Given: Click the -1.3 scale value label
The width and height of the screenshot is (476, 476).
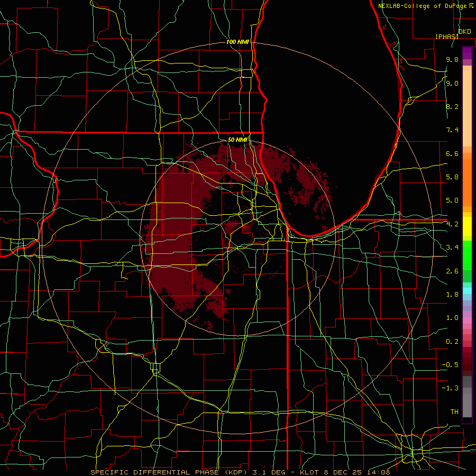Looking at the screenshot, I should click(x=450, y=388).
